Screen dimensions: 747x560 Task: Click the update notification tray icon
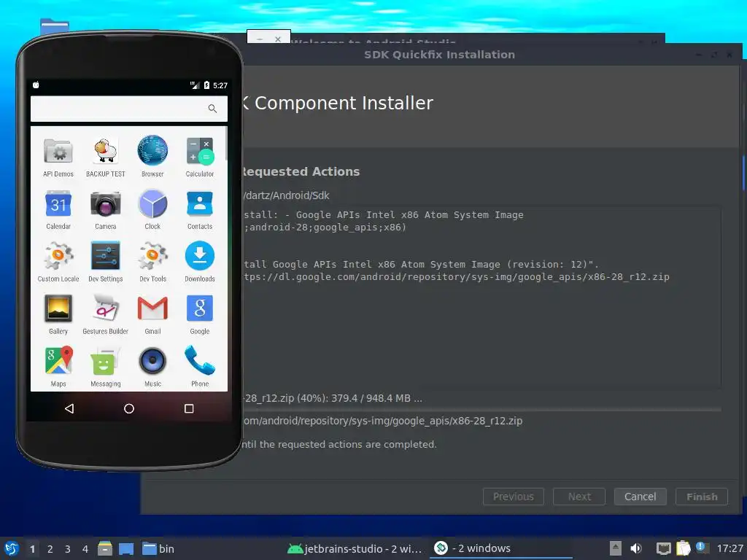[x=700, y=547]
